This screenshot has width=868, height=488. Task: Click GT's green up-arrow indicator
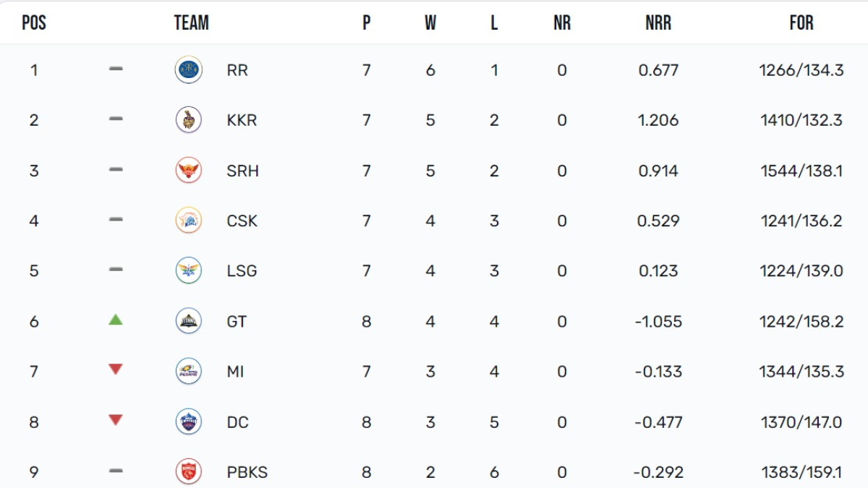tap(116, 319)
